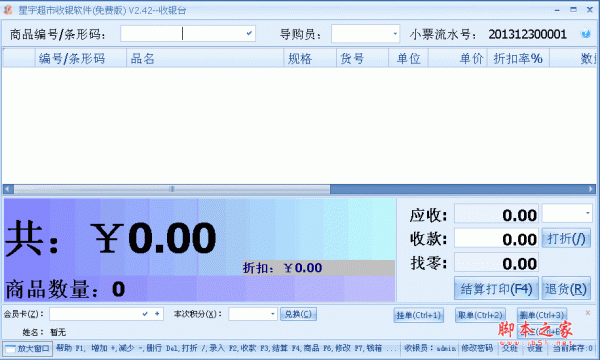Screen dimensions: 600x360
Task: Minimize the cashier window
Action: click(x=557, y=10)
